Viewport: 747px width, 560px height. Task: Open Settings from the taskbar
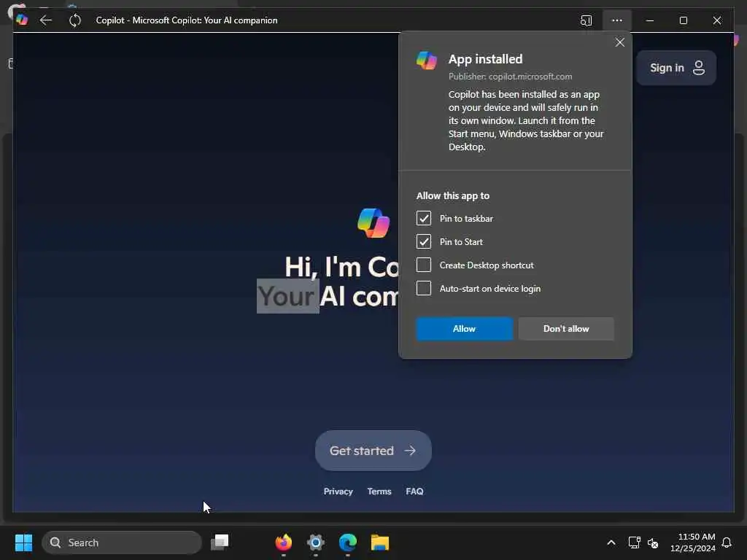(315, 542)
